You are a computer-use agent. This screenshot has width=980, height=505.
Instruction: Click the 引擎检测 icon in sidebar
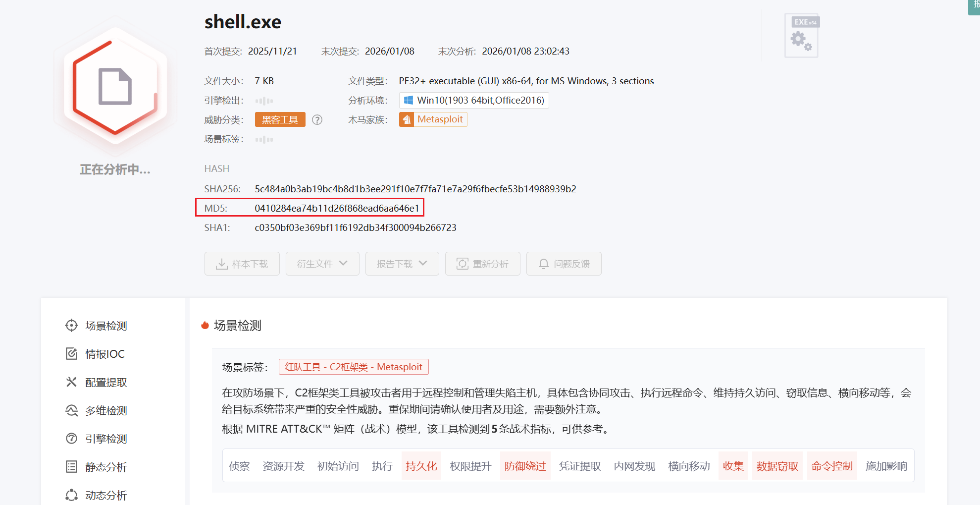[x=72, y=439]
